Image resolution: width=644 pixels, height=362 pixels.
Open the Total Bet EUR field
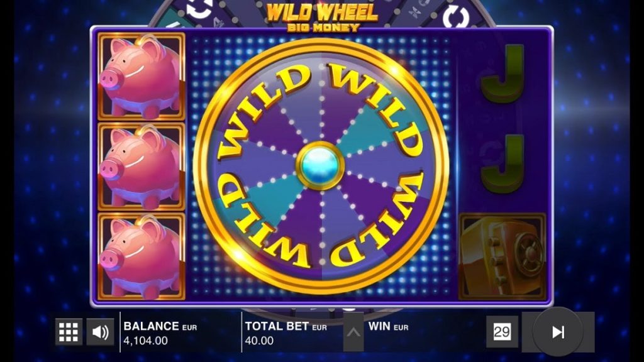[x=286, y=333]
